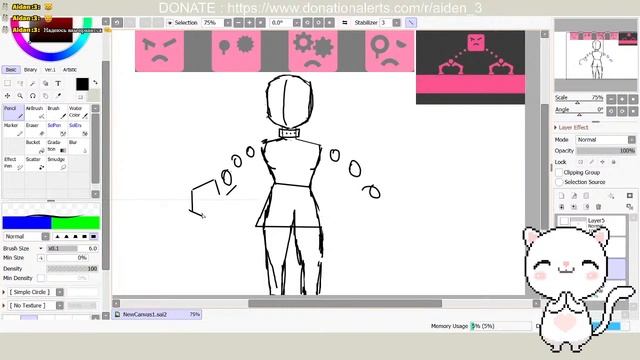Image resolution: width=640 pixels, height=360 pixels.
Task: Open the layer Mode Normal dropdown
Action: pyautogui.click(x=631, y=140)
